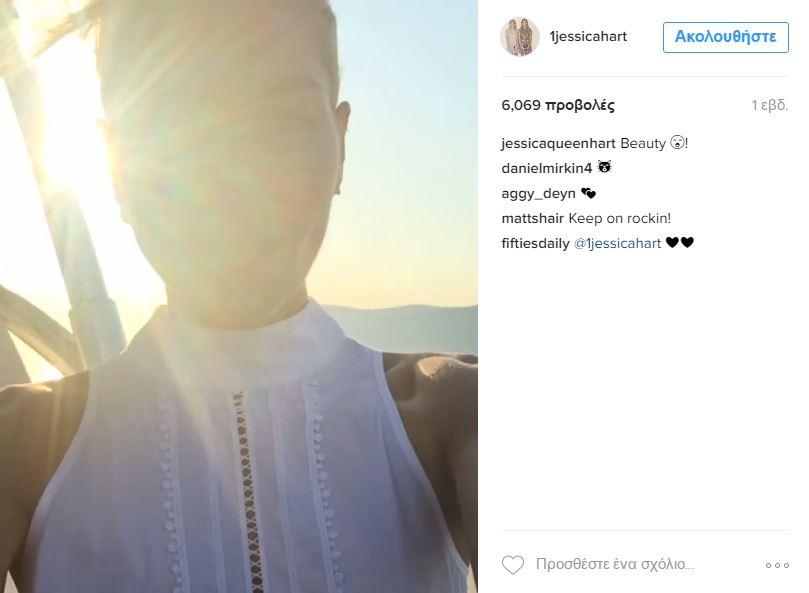Click in the Προσθέστε ένα σχόλιο field

coord(615,564)
